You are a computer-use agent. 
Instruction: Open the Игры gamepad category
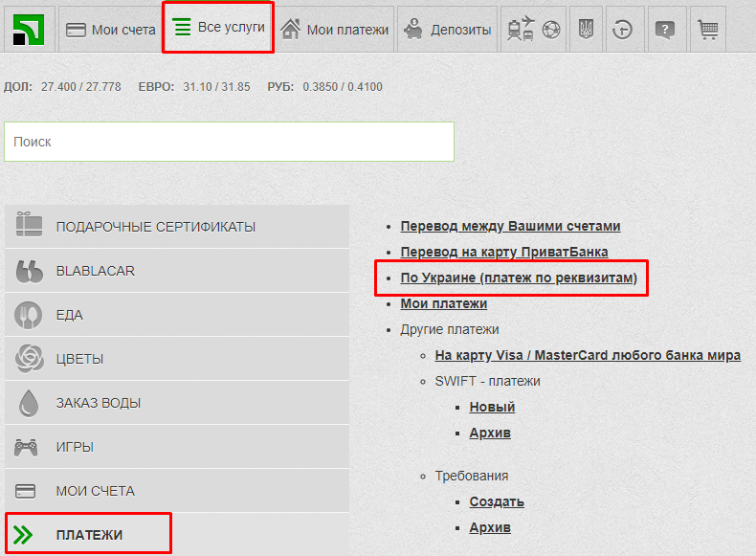[177, 447]
